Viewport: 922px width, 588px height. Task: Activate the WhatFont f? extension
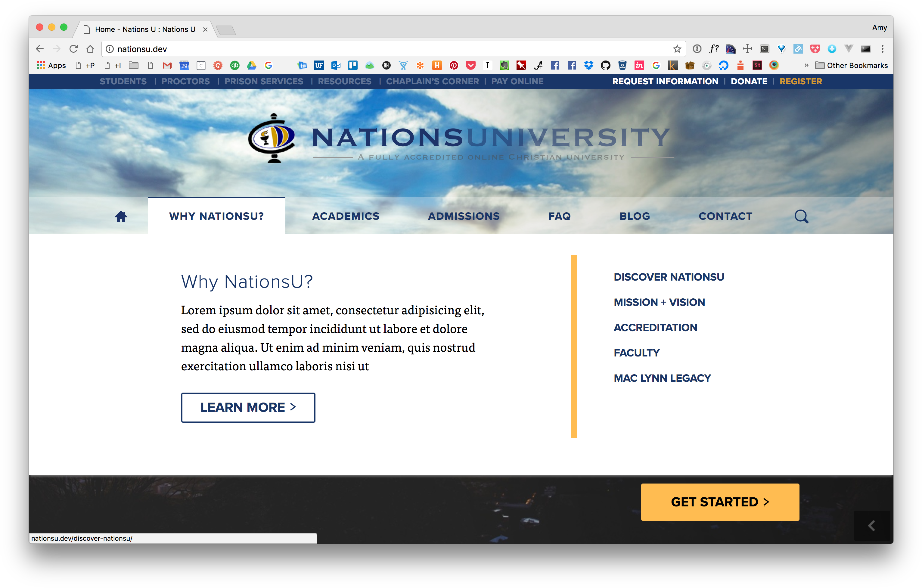point(714,49)
